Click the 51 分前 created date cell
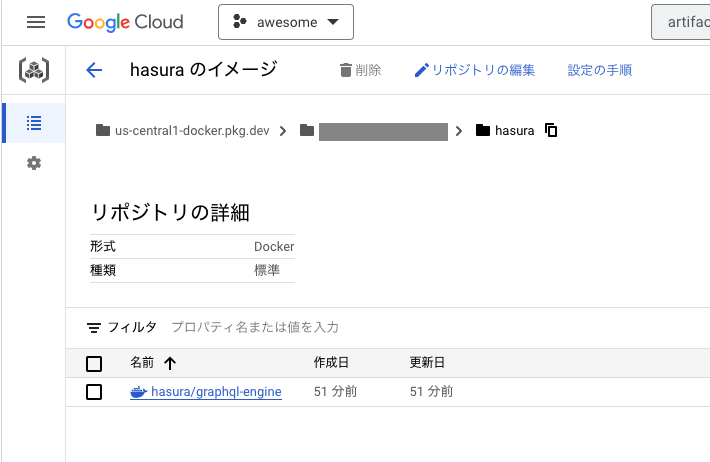Viewport: 710px width, 462px height. (336, 392)
